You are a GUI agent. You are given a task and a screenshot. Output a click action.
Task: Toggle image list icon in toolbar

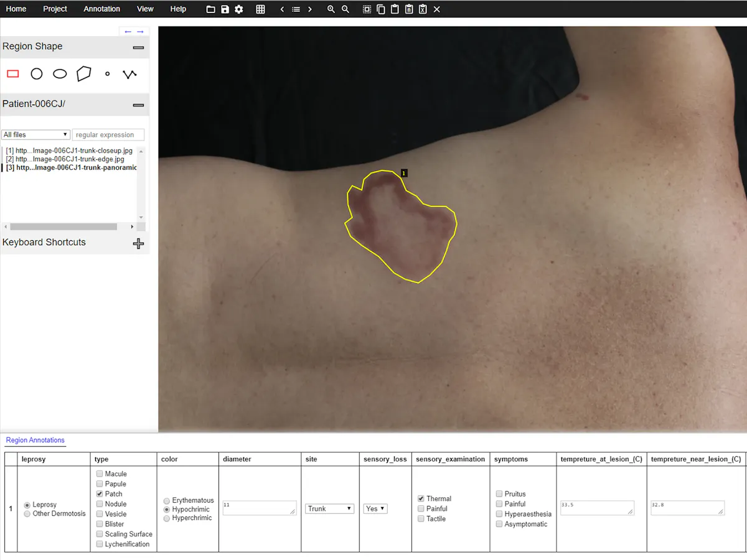point(296,9)
